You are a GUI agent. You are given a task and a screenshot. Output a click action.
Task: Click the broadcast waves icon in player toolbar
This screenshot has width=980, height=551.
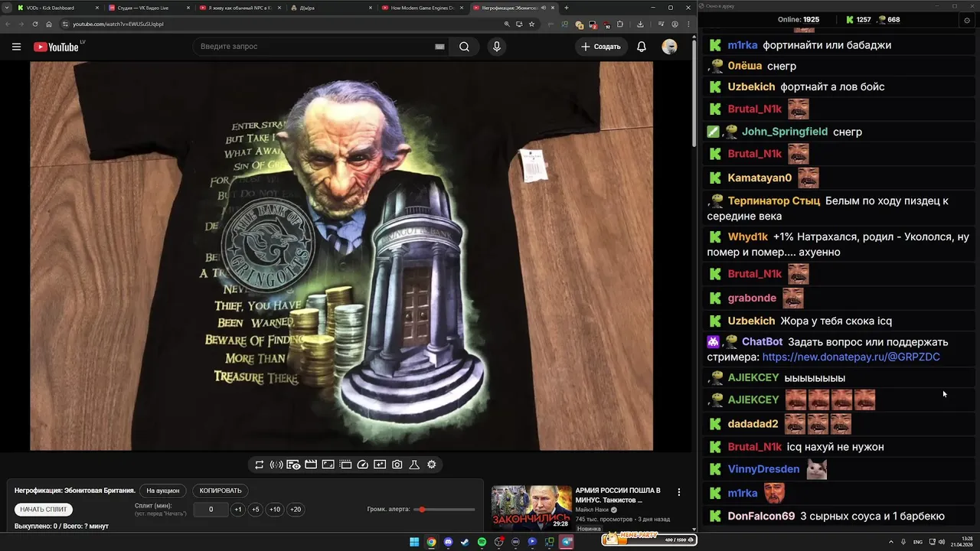pos(276,465)
